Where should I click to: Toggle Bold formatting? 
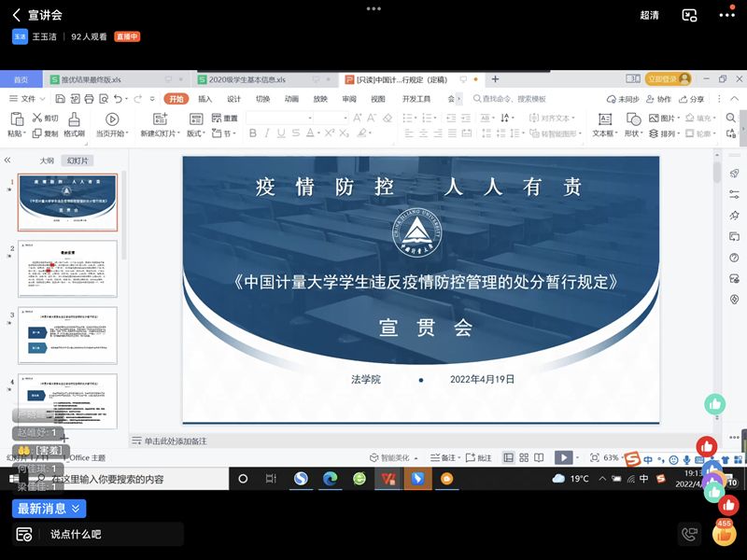(253, 133)
